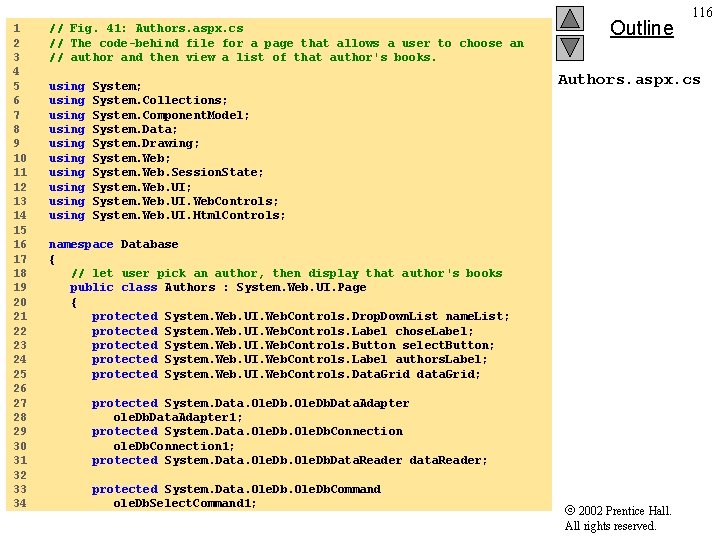Click the '2002 Prentice Hall' copyright text

(618, 511)
